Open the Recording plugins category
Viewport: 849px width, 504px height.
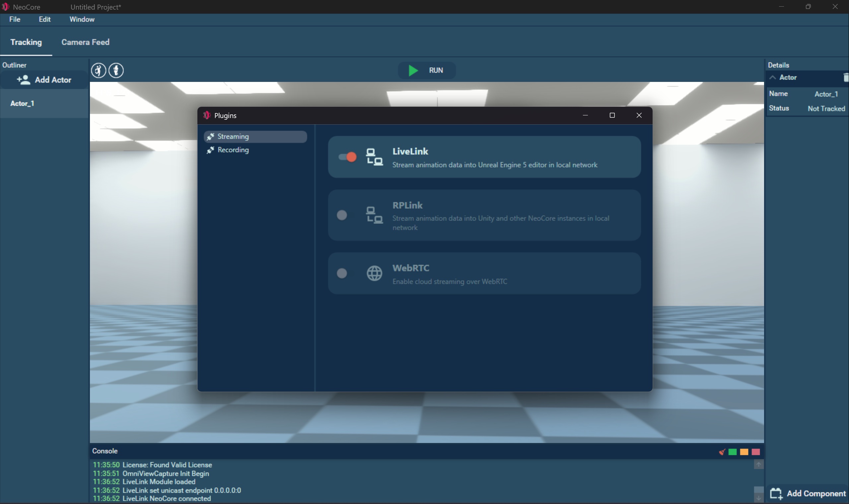[x=233, y=150]
